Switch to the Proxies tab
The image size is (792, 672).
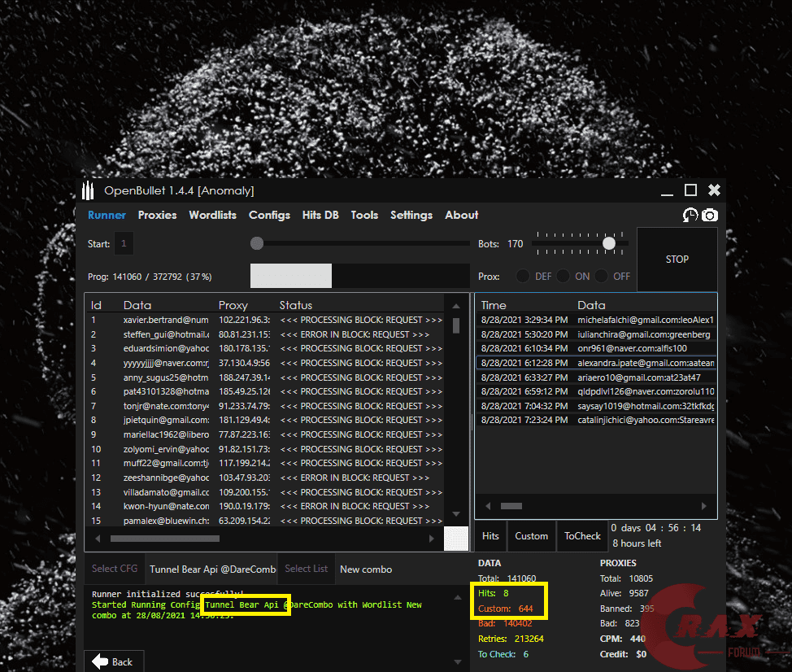tap(157, 215)
